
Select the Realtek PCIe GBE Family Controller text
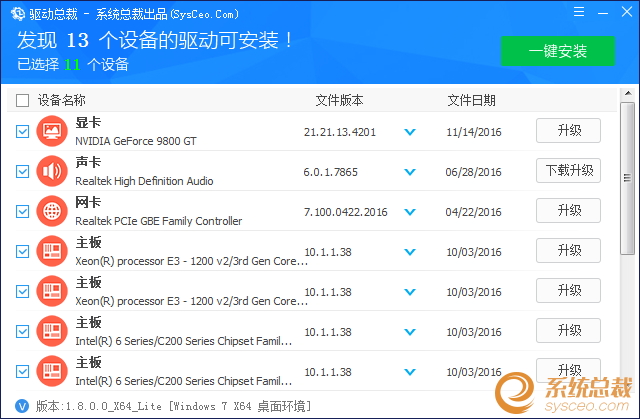coord(159,221)
